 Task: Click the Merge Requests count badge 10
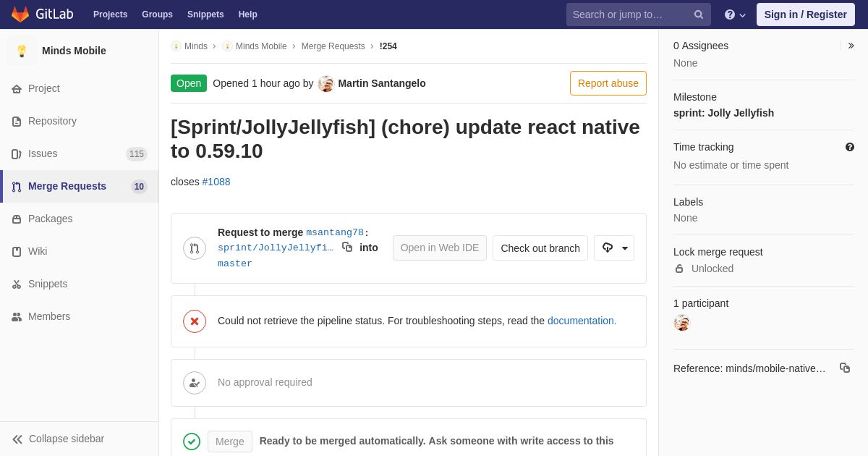point(139,187)
